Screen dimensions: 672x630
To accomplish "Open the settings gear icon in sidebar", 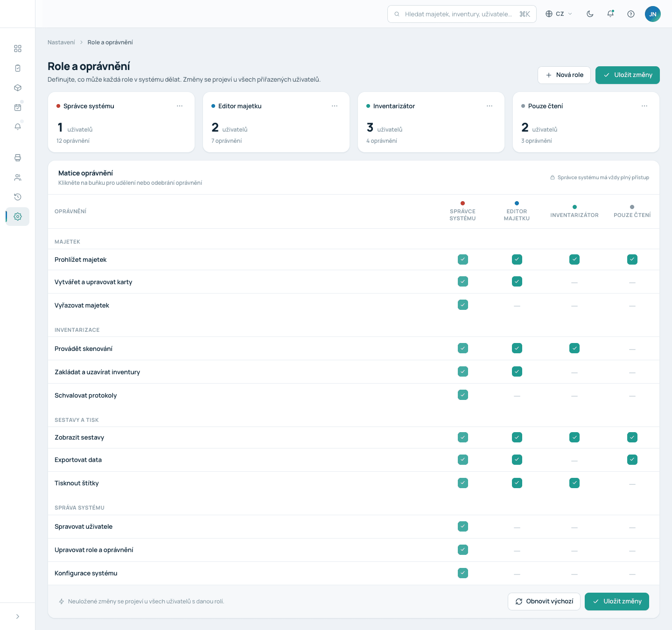I will [18, 217].
